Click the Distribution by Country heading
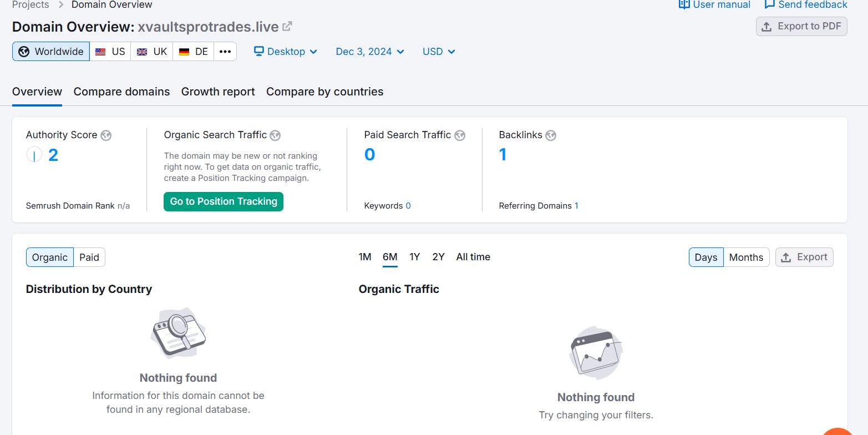 [89, 289]
